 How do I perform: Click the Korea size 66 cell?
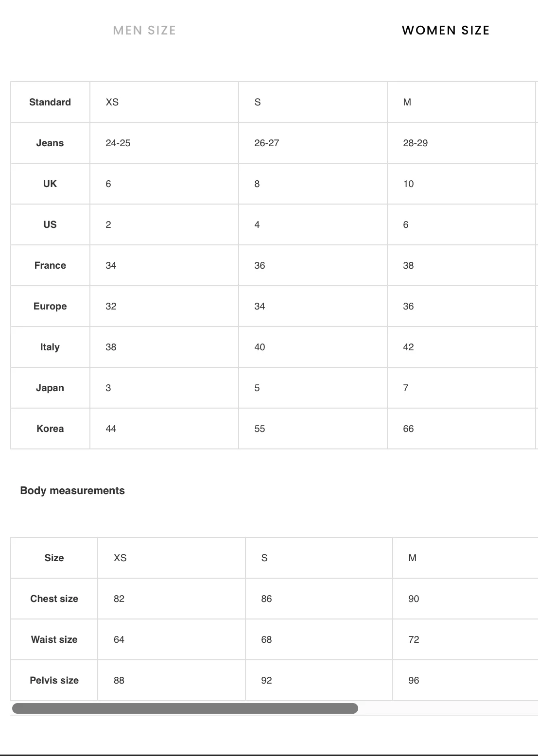tap(408, 429)
